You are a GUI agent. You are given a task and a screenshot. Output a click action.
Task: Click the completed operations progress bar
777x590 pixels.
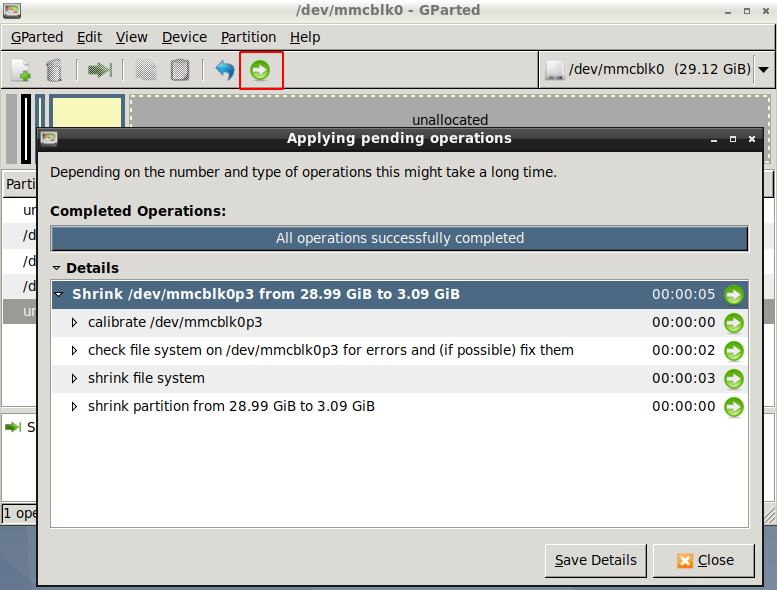399,239
